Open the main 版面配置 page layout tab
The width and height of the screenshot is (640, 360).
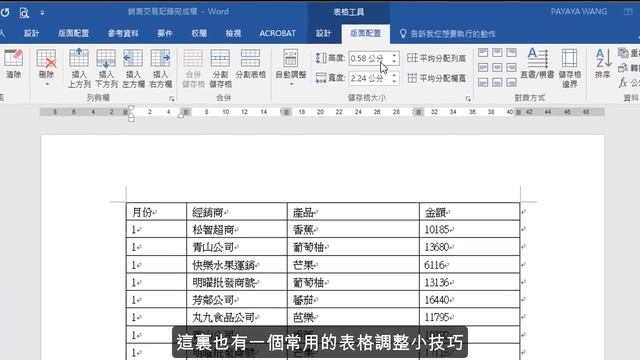pyautogui.click(x=73, y=33)
